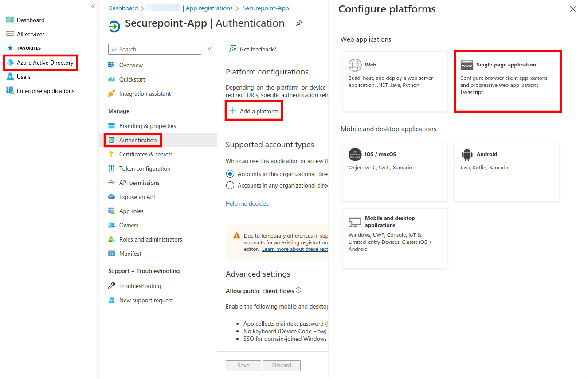Click the Roles and administrators icon
Viewport: 588px width, 379px height.
click(111, 239)
